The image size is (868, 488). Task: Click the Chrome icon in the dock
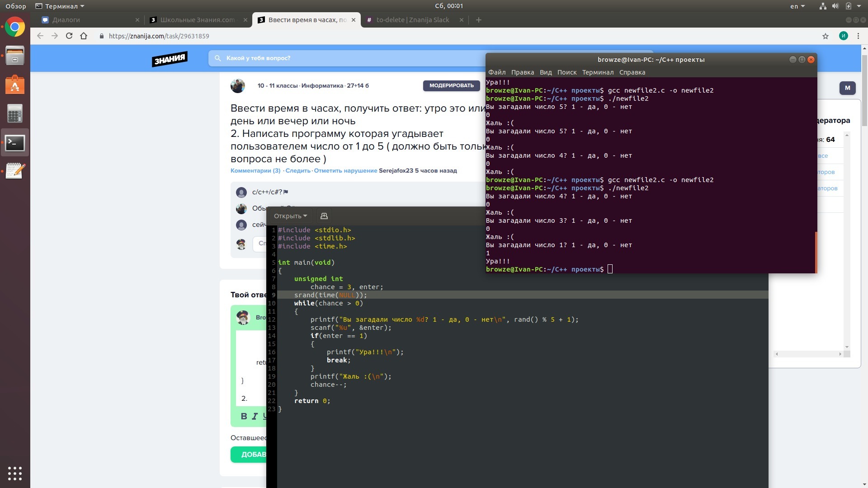(15, 28)
